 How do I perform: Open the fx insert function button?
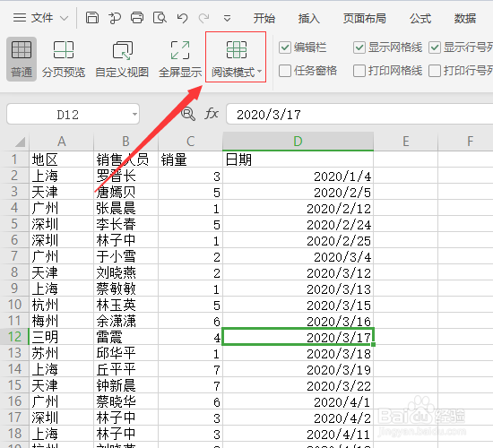(212, 114)
